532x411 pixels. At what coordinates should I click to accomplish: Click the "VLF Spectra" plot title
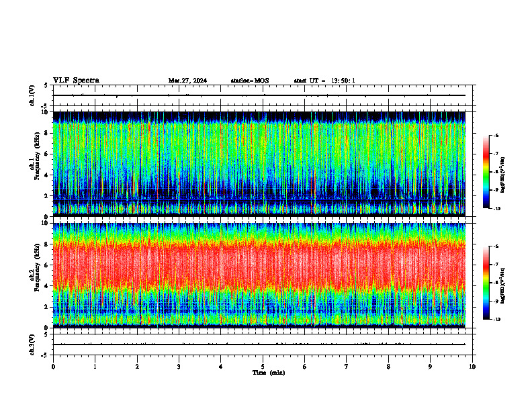[76, 81]
